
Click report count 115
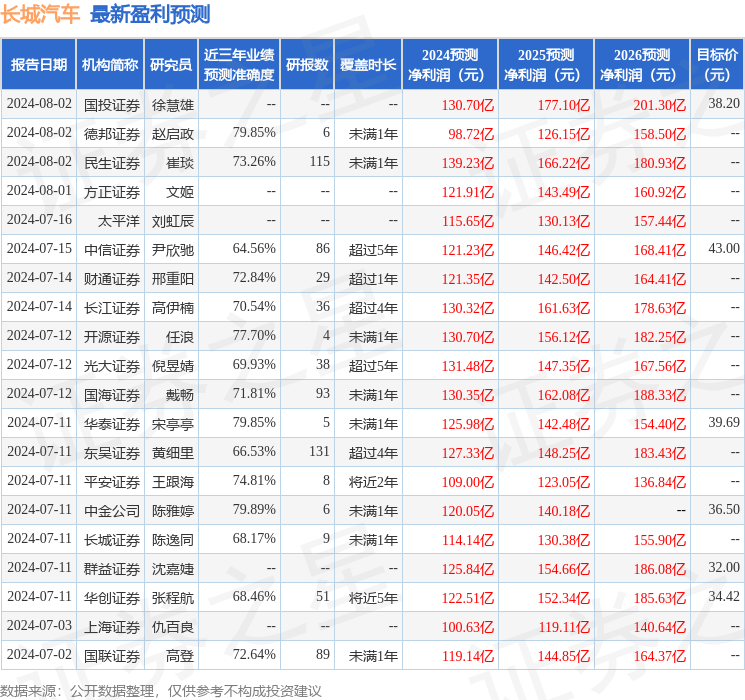pos(319,162)
